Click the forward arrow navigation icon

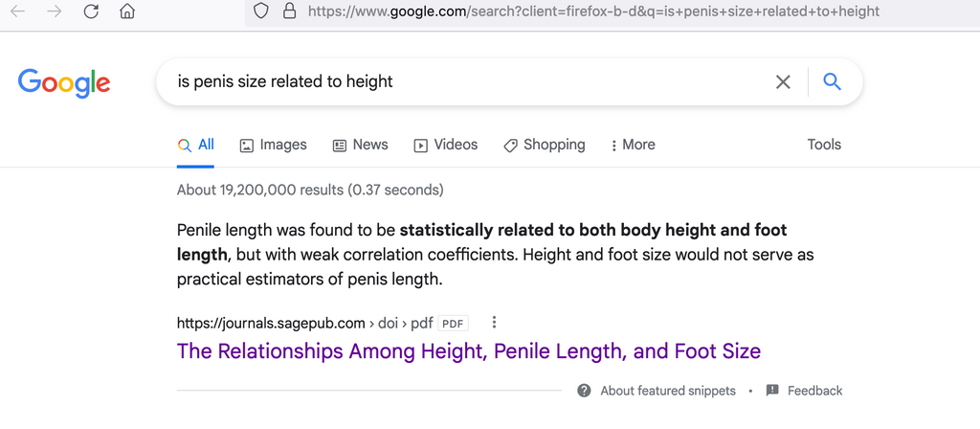(x=55, y=11)
